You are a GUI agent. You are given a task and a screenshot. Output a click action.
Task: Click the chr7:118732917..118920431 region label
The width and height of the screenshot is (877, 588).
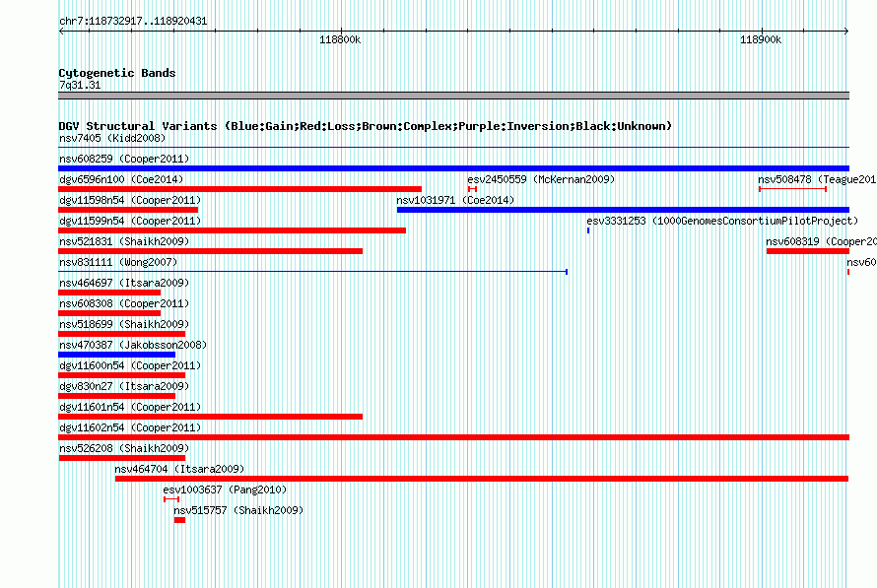[133, 22]
